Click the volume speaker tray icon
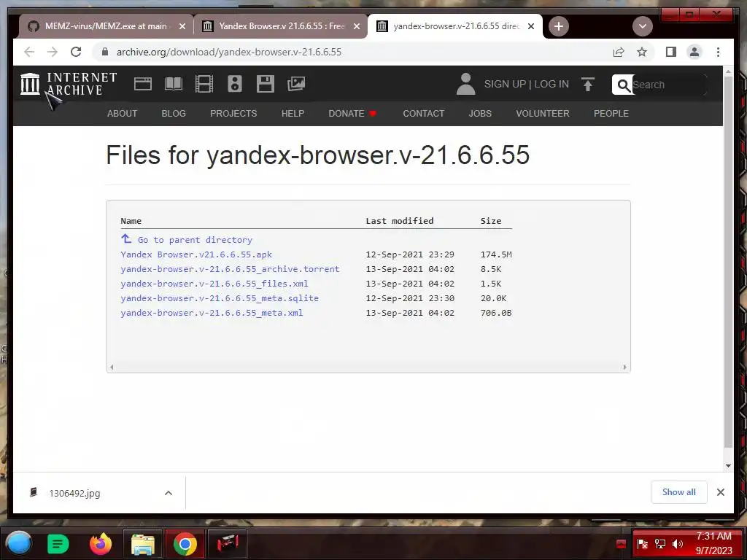 coord(678,544)
